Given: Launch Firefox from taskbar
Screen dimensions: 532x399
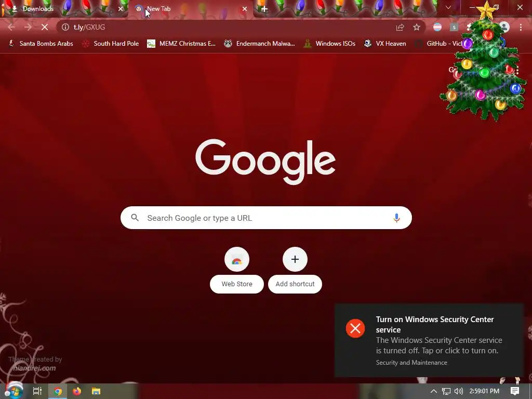Looking at the screenshot, I should point(77,391).
